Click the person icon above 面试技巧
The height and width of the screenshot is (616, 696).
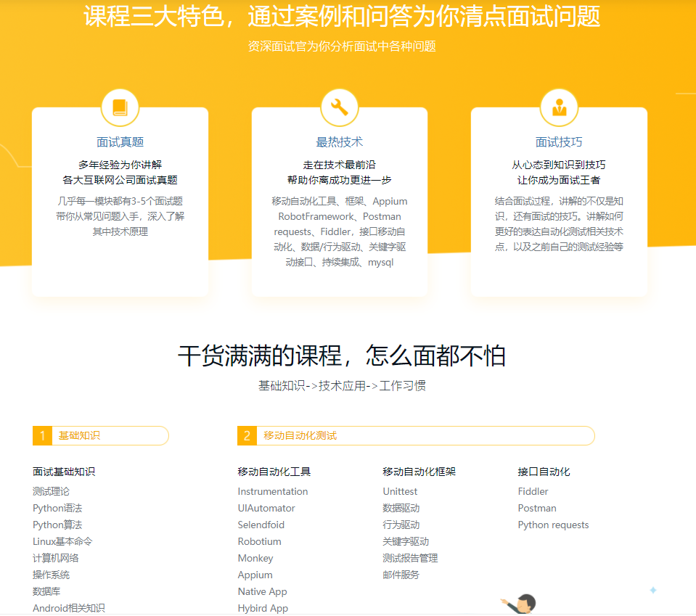click(x=559, y=107)
